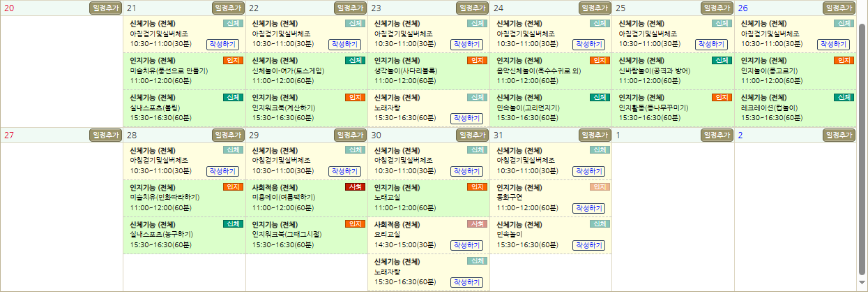Open 작성하기 for 요리교실 on day 30
Image resolution: width=868 pixels, height=294 pixels.
(466, 245)
